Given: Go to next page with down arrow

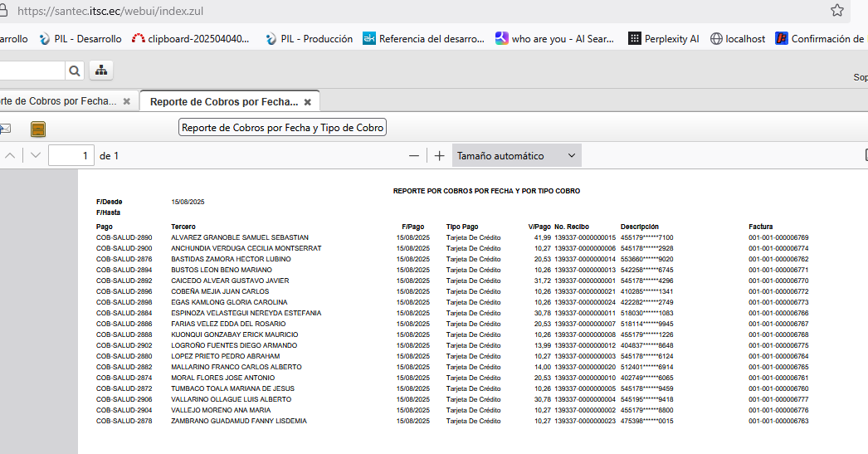Looking at the screenshot, I should tap(36, 156).
